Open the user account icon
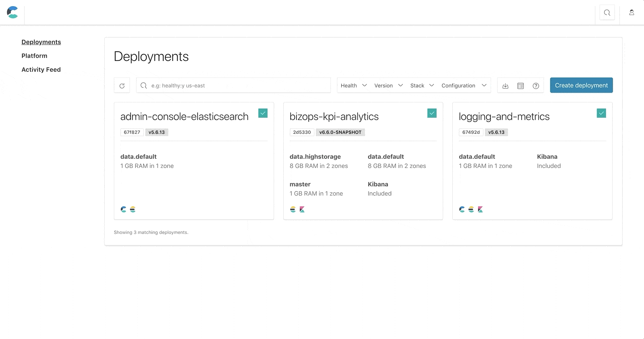This screenshot has width=644, height=339. point(631,13)
